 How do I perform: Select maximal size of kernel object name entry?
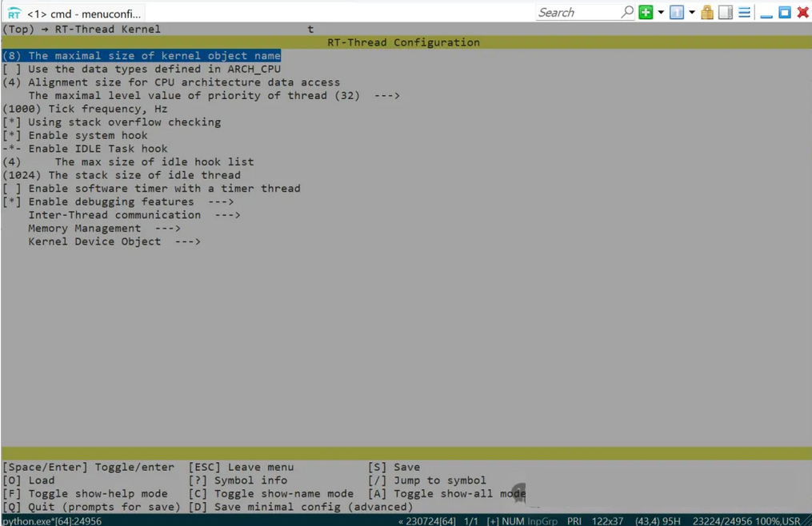point(142,55)
